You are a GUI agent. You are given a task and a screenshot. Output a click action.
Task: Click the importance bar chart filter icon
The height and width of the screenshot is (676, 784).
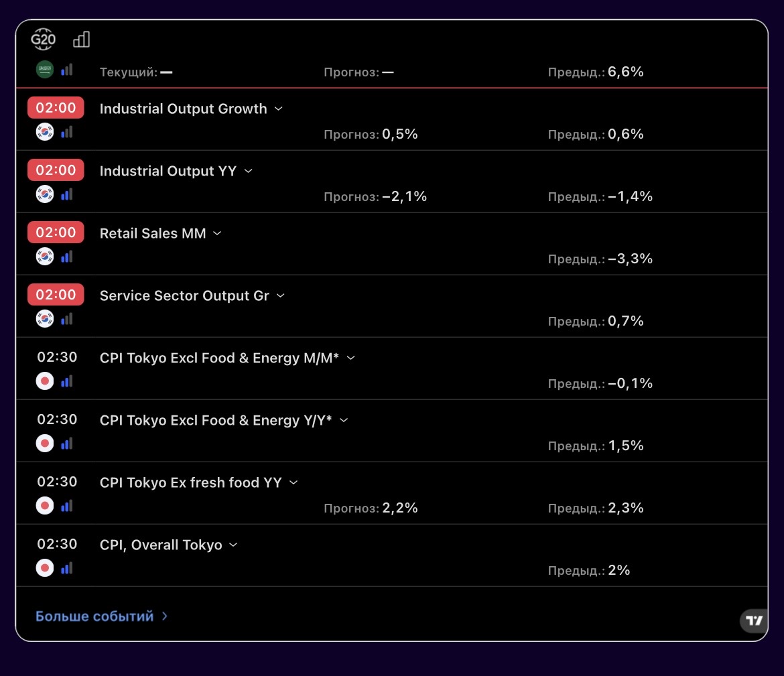(x=81, y=40)
